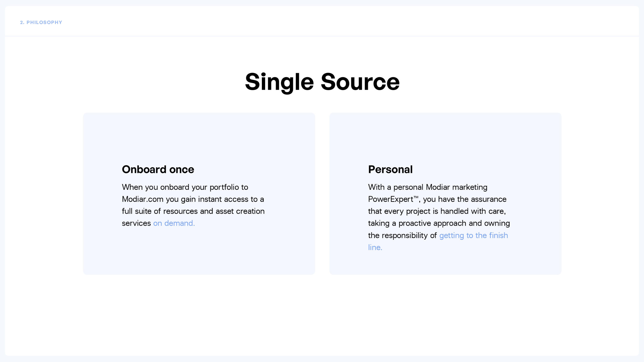Click the "2. PHILOSOPHY" section label
The width and height of the screenshot is (644, 362).
(41, 22)
